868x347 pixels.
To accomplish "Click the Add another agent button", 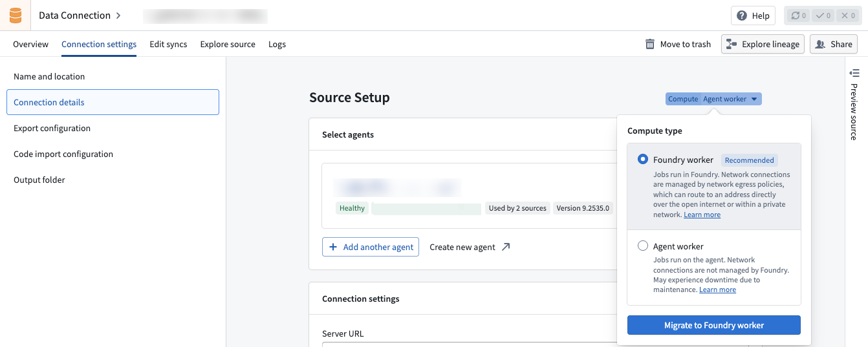I will pos(371,247).
